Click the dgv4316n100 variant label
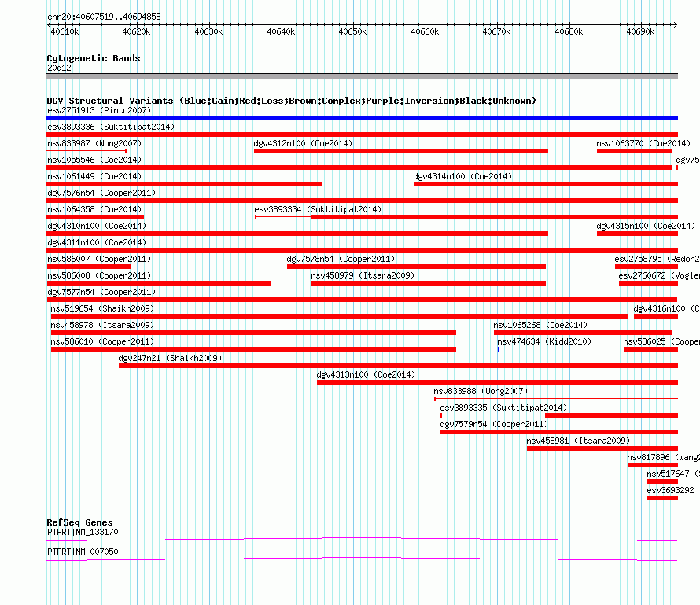Viewport: 700px width, 605px height. [666, 308]
